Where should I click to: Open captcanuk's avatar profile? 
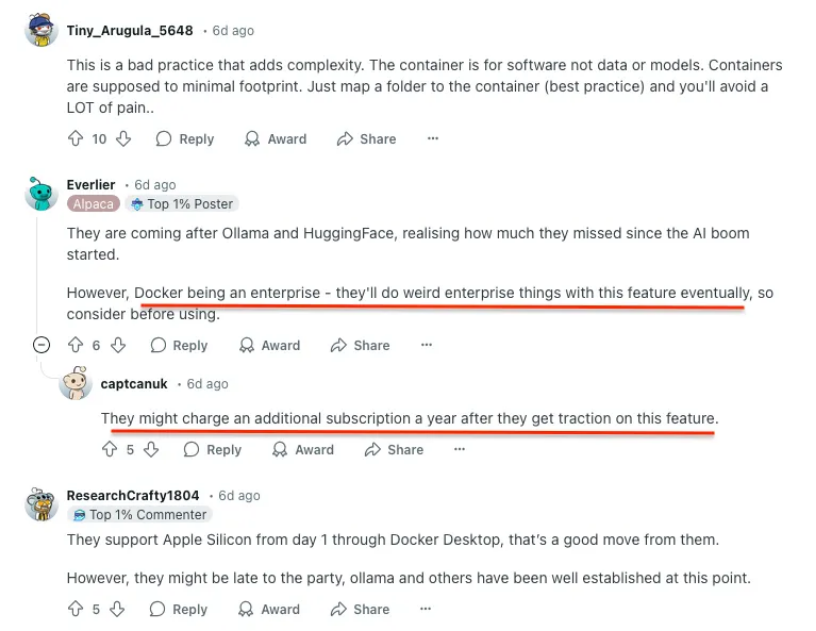point(76,384)
